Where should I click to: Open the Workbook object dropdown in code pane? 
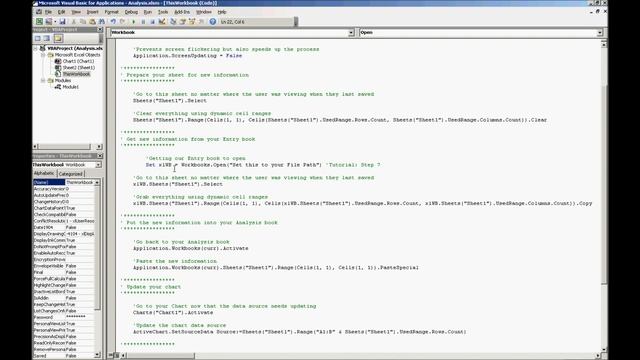point(351,32)
